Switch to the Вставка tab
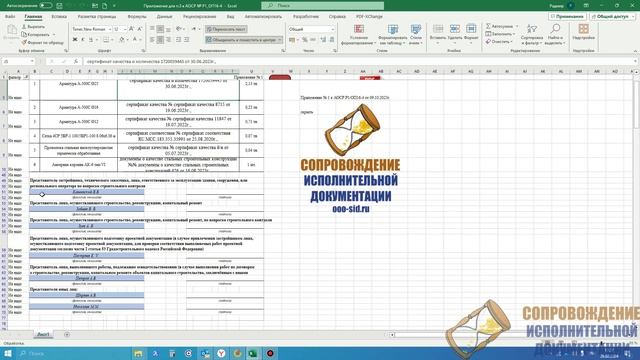 point(59,17)
